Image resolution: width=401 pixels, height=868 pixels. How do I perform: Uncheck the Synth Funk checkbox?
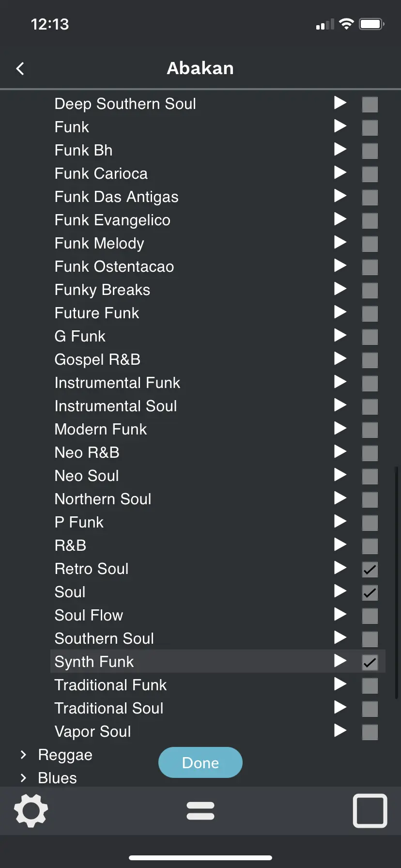coord(370,663)
